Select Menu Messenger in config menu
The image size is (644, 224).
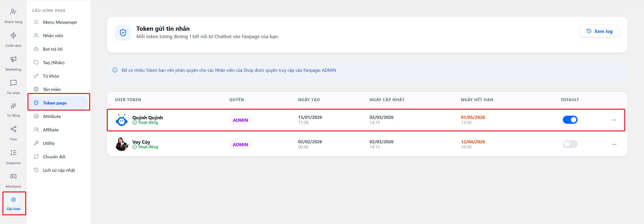tap(60, 22)
